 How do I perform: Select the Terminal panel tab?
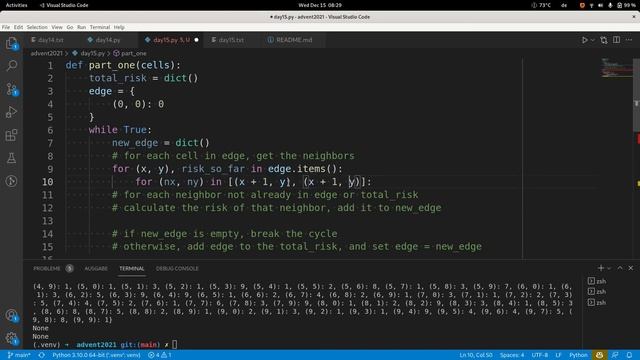pyautogui.click(x=131, y=269)
